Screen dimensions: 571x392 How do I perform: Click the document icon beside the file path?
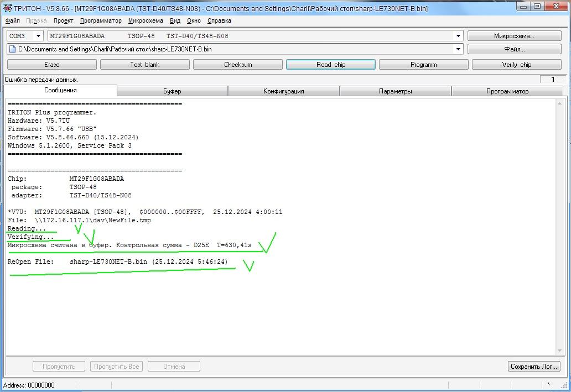coord(13,49)
